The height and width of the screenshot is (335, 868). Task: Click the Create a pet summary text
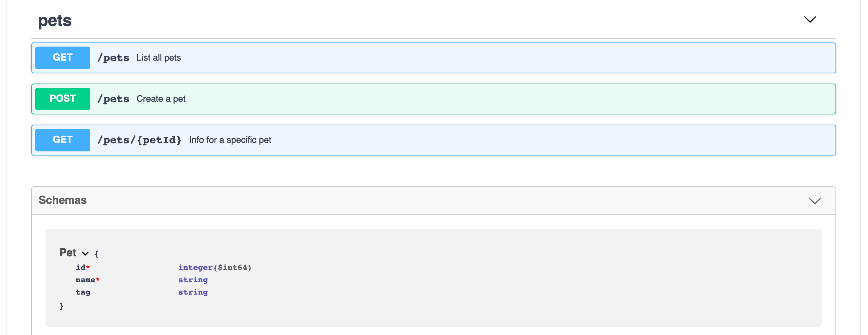pyautogui.click(x=161, y=99)
